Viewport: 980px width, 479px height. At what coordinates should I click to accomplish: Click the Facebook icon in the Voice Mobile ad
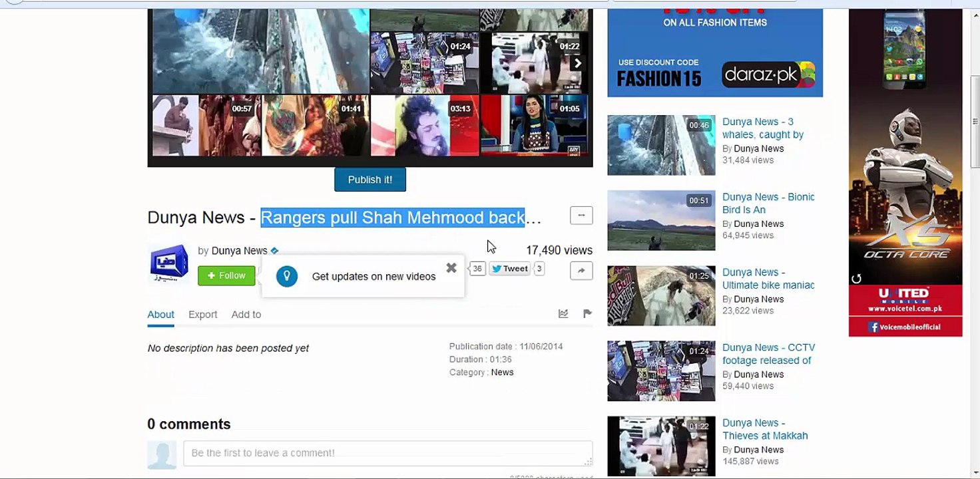(x=873, y=327)
